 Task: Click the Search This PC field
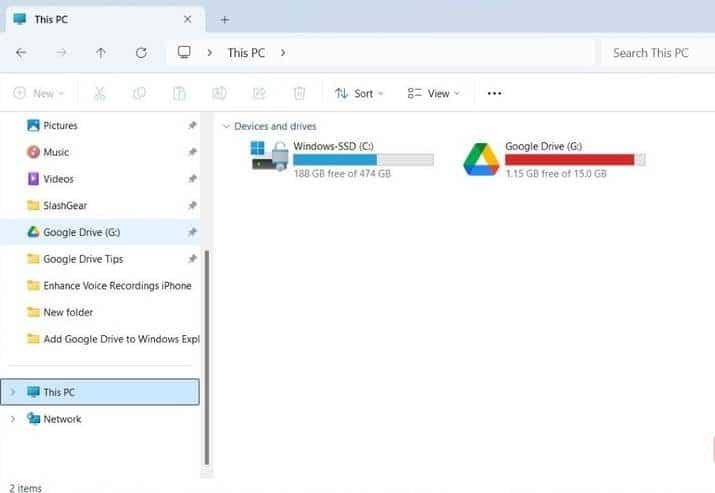657,53
